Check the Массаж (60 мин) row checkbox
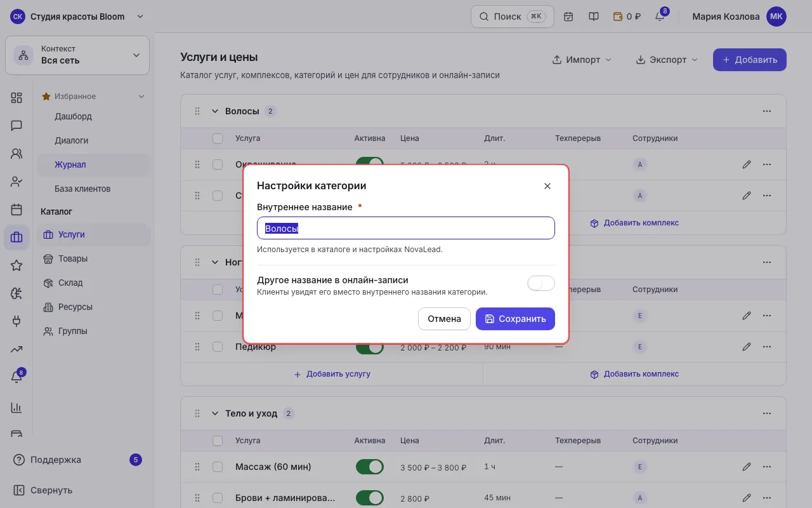812x508 pixels. 218,467
